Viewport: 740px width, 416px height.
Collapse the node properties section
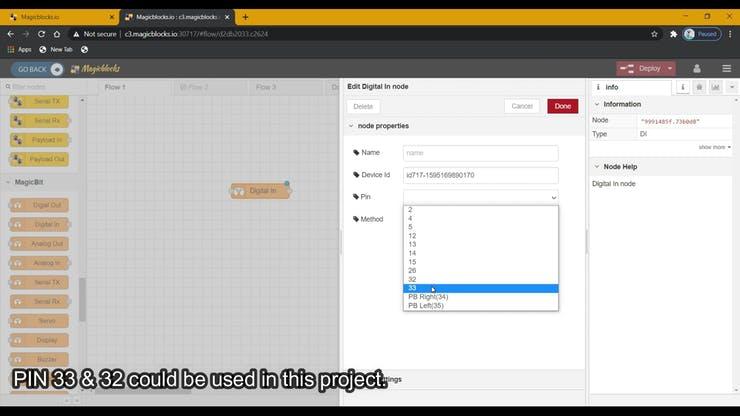coord(351,126)
